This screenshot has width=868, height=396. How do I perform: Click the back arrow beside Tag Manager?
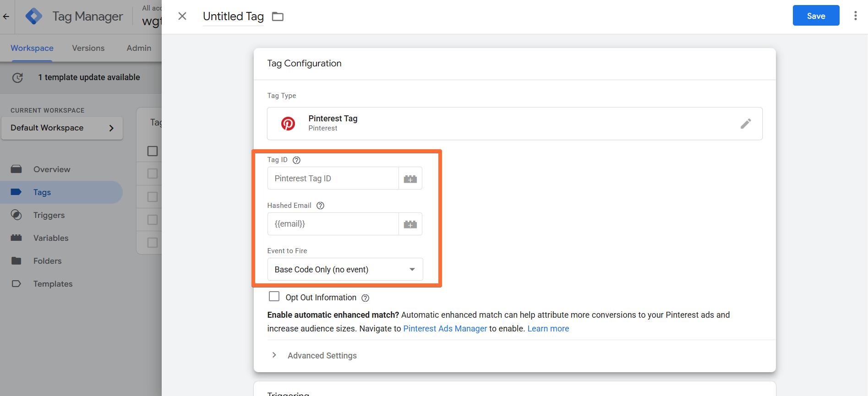click(6, 16)
